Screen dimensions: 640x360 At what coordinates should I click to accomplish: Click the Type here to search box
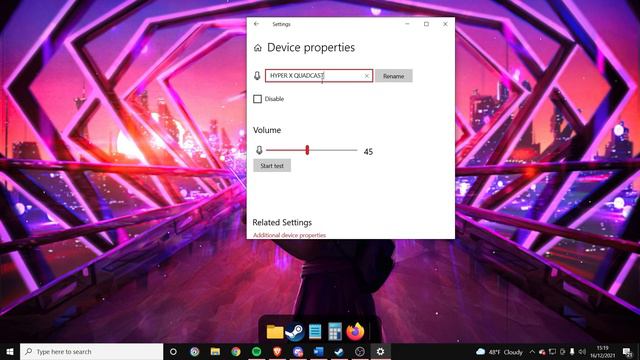(91, 351)
